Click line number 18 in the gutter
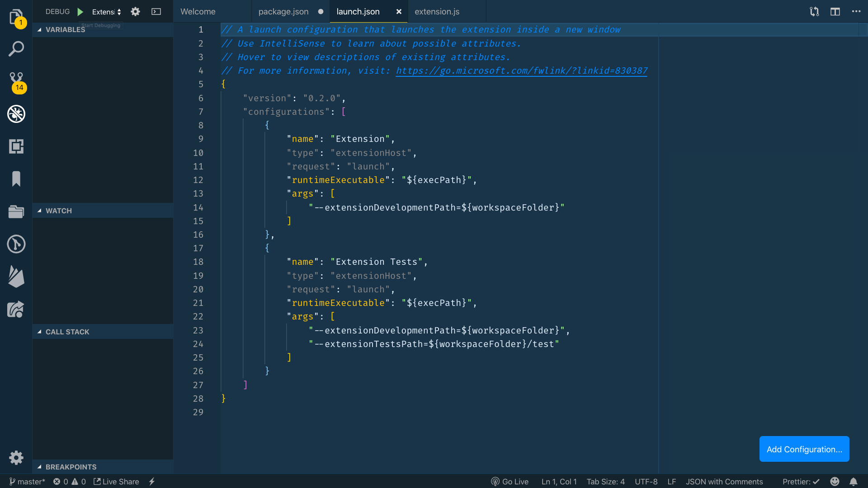The width and height of the screenshot is (868, 488). [x=198, y=262]
